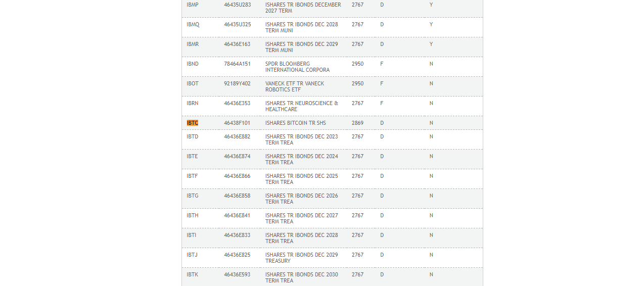
Task: Click the IBTK symbol at the bottom
Action: tap(193, 274)
